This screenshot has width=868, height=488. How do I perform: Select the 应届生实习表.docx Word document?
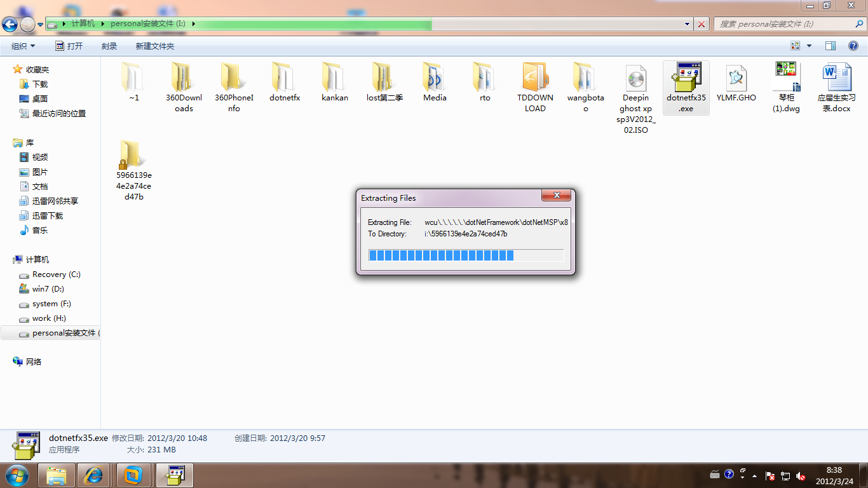836,78
